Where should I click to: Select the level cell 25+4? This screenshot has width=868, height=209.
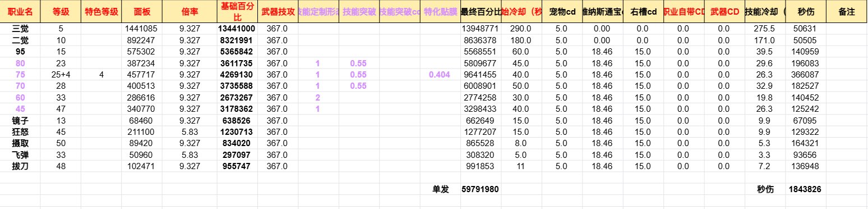[x=61, y=74]
